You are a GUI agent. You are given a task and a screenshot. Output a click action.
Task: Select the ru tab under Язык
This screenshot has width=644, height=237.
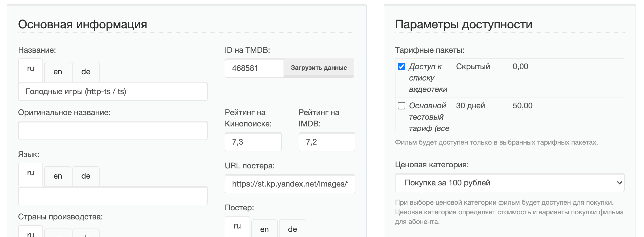click(31, 174)
